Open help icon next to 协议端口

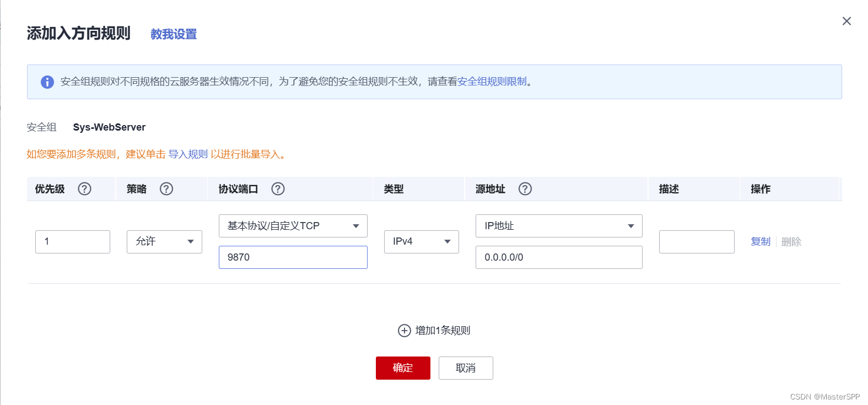[x=278, y=189]
